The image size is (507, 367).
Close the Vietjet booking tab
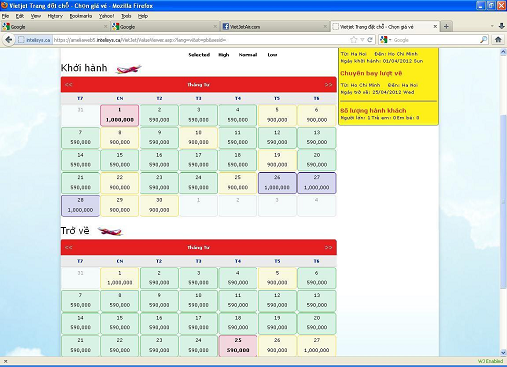[435, 27]
